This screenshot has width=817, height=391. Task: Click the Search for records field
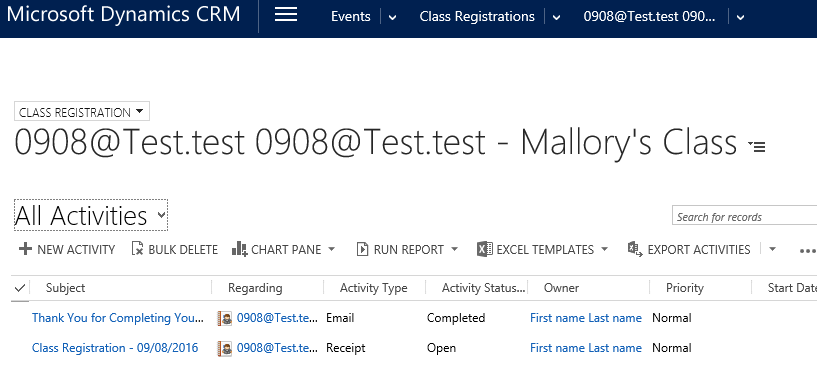click(745, 216)
